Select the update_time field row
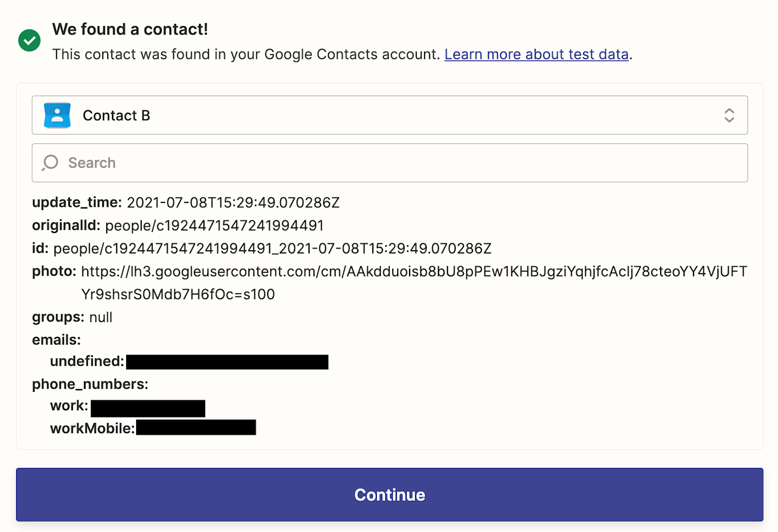Viewport: 778px width, 532px height. coord(186,202)
